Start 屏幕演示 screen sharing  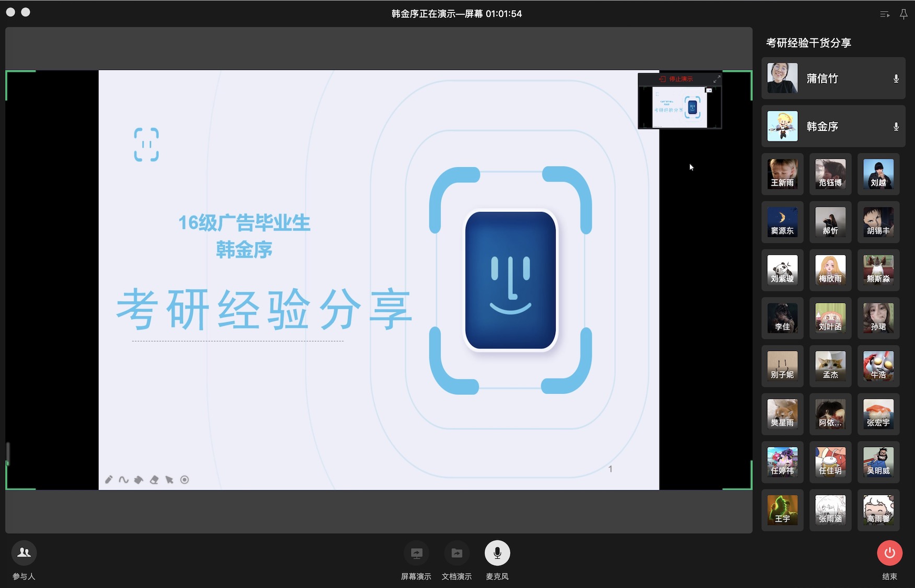pos(416,553)
